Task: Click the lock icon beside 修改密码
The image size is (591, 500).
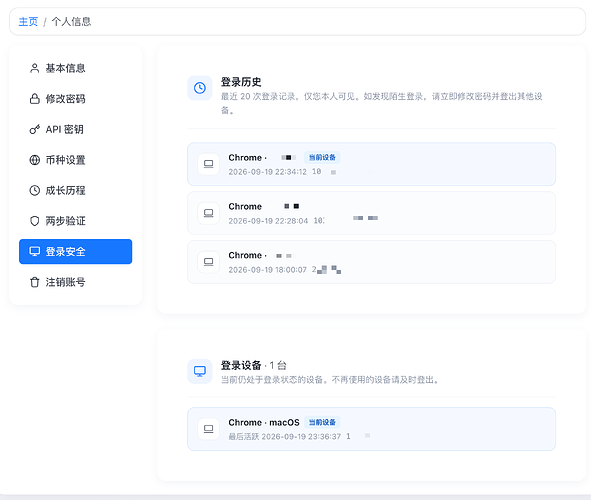Action: coord(35,99)
